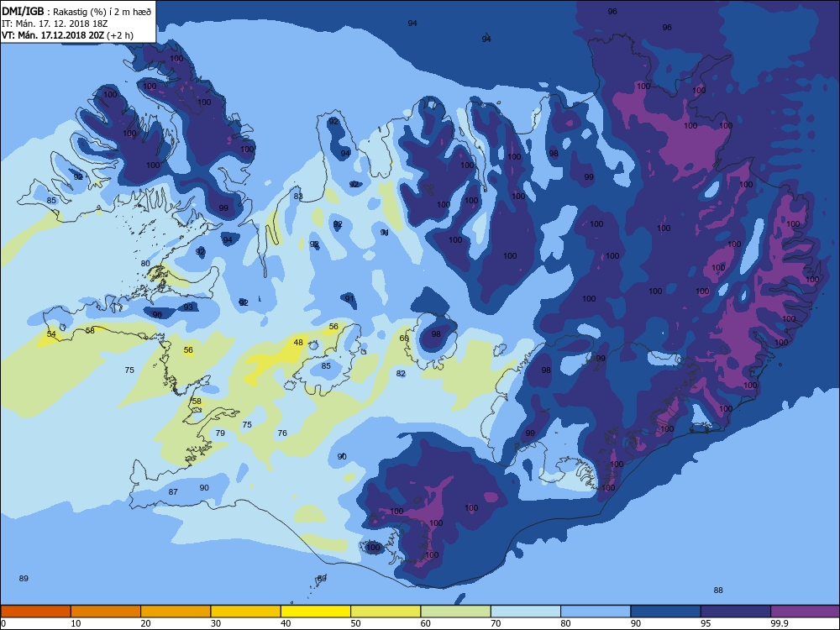Click the legend tick label "60"
Screen dimensions: 840x630
(426, 623)
